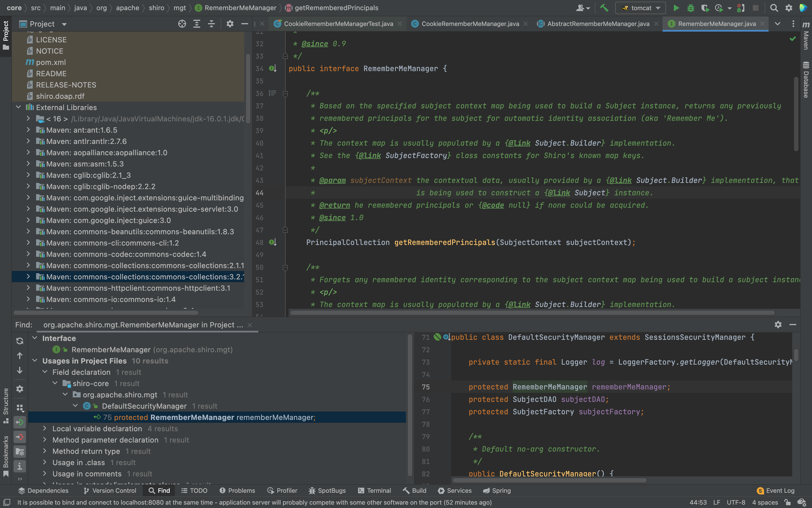
Task: Open the Maven tool window
Action: tap(806, 35)
